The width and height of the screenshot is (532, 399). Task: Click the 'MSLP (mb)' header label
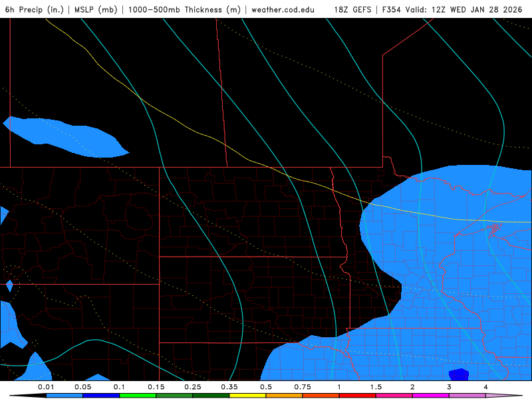[96, 9]
